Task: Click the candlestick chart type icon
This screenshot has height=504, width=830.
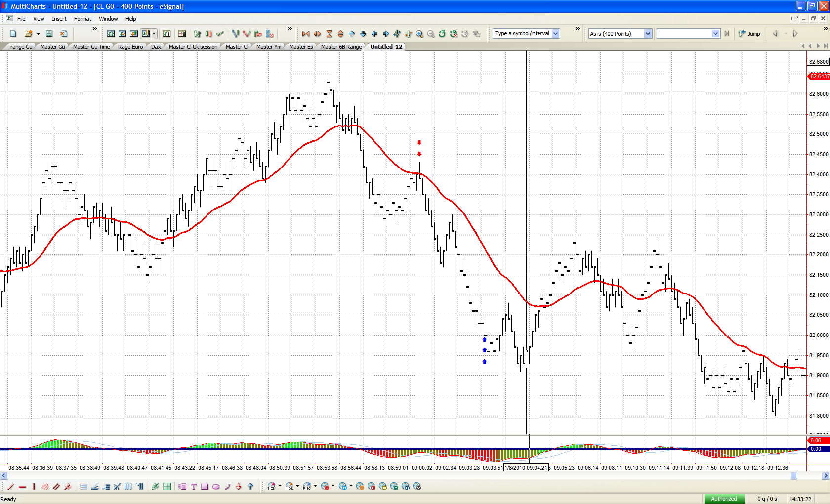Action: tap(208, 34)
